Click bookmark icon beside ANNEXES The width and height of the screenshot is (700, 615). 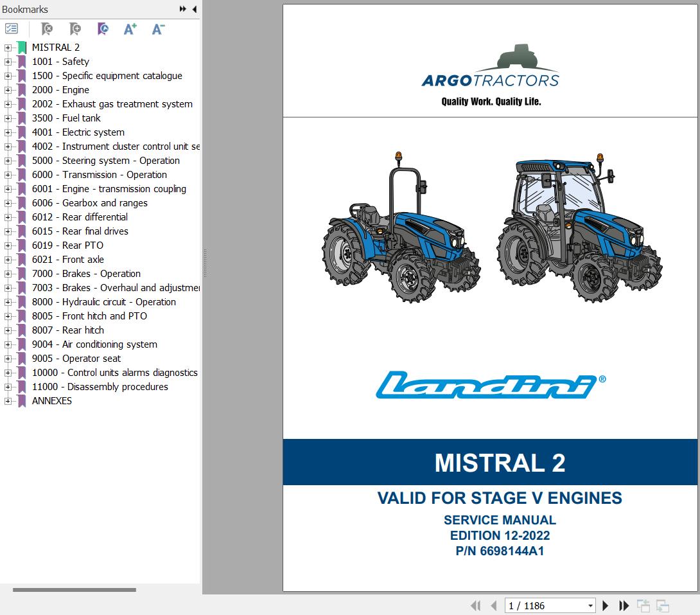click(x=22, y=400)
